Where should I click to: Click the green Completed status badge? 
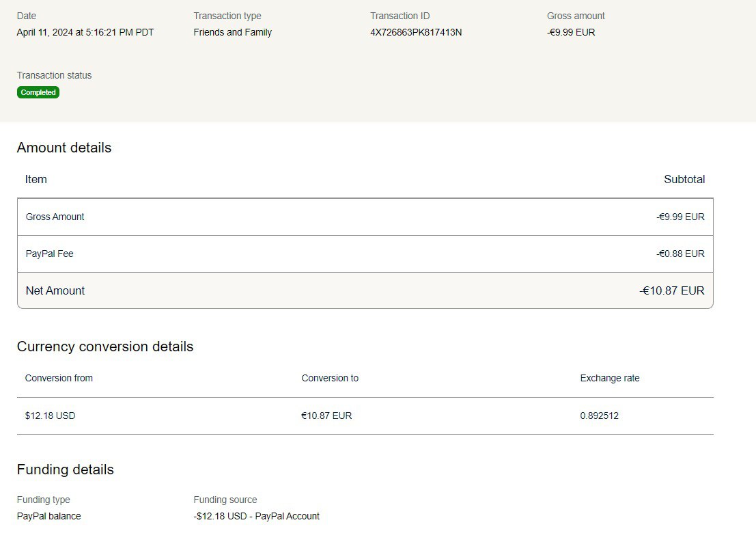pos(38,92)
